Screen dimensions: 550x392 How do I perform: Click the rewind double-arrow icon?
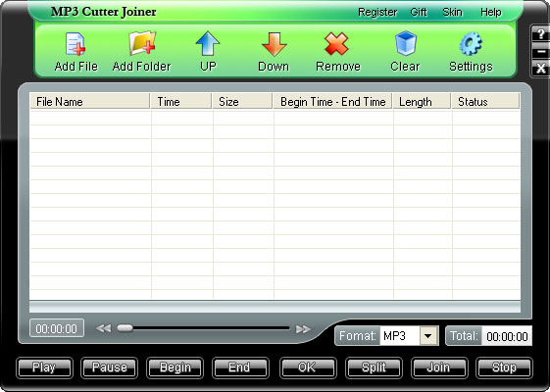pos(103,328)
